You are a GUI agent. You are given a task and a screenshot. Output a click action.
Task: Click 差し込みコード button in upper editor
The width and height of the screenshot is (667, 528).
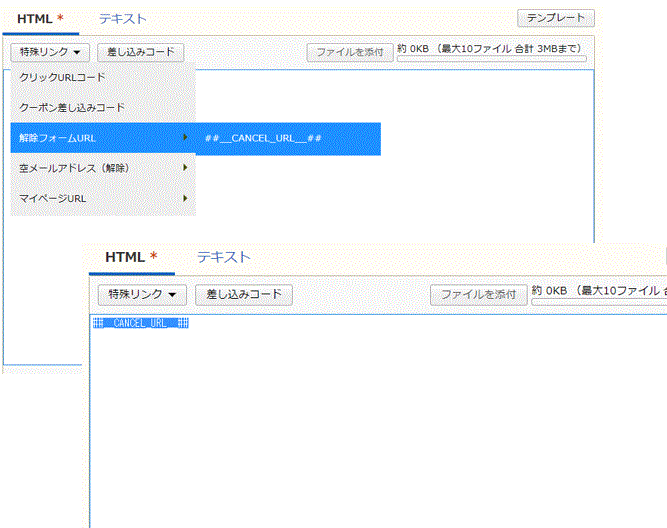click(141, 52)
